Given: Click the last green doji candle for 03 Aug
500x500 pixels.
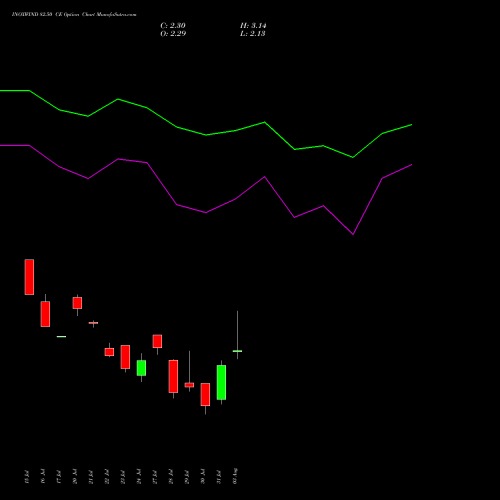Looking at the screenshot, I should click(x=237, y=351).
